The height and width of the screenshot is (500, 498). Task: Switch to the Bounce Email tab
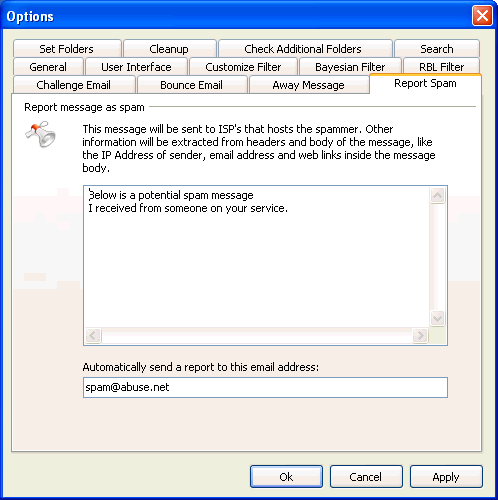pos(192,85)
